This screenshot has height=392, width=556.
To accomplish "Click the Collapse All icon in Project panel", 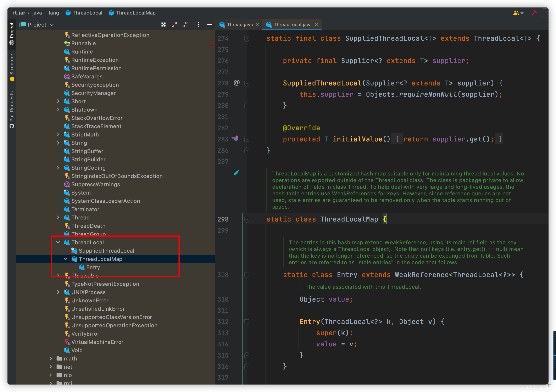I will pos(185,24).
